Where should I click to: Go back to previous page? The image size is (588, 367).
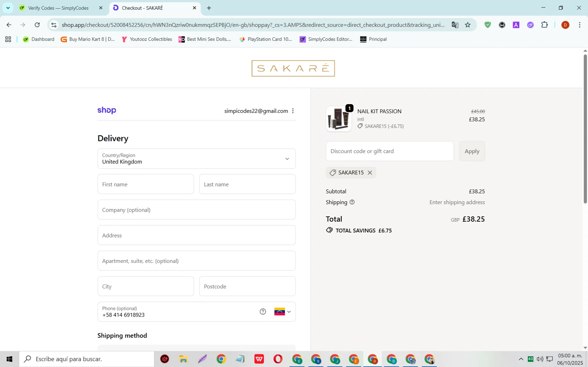(9, 25)
